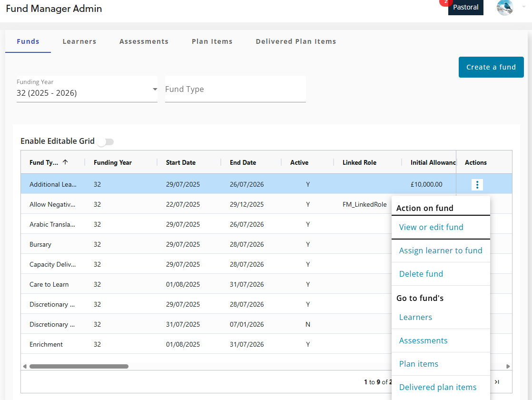Switch to the Learners tab
This screenshot has width=532, height=400.
point(79,41)
